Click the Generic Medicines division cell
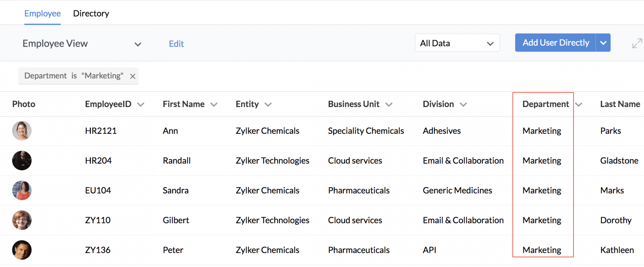Image resolution: width=644 pixels, height=267 pixels. [457, 191]
